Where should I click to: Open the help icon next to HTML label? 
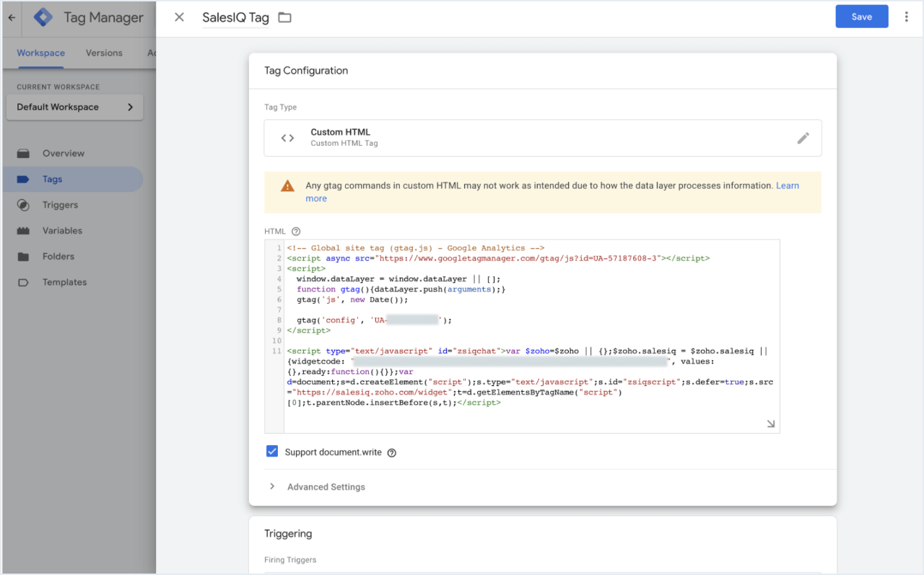[x=295, y=232]
